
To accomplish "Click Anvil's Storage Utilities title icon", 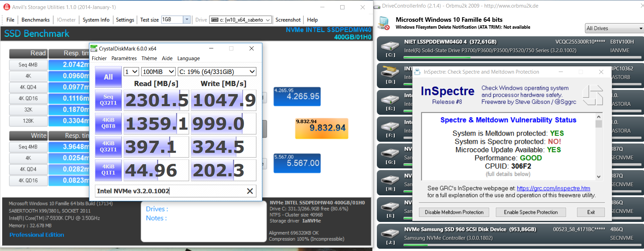I will click(7, 7).
